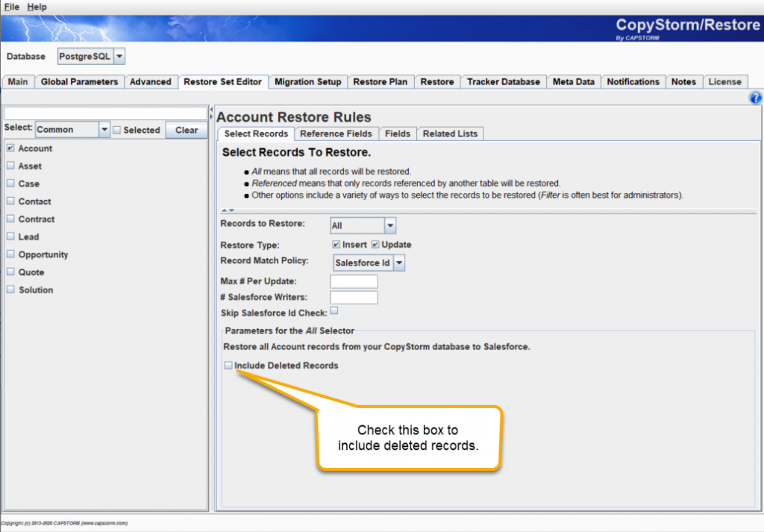This screenshot has width=764, height=532.
Task: Switch to the Restore tab
Action: (437, 82)
